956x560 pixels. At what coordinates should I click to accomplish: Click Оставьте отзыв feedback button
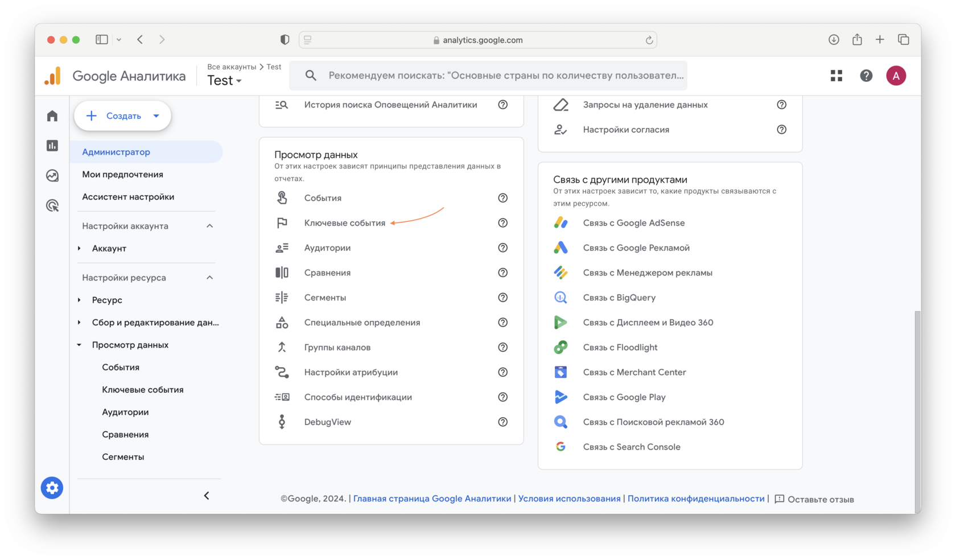[x=814, y=499]
